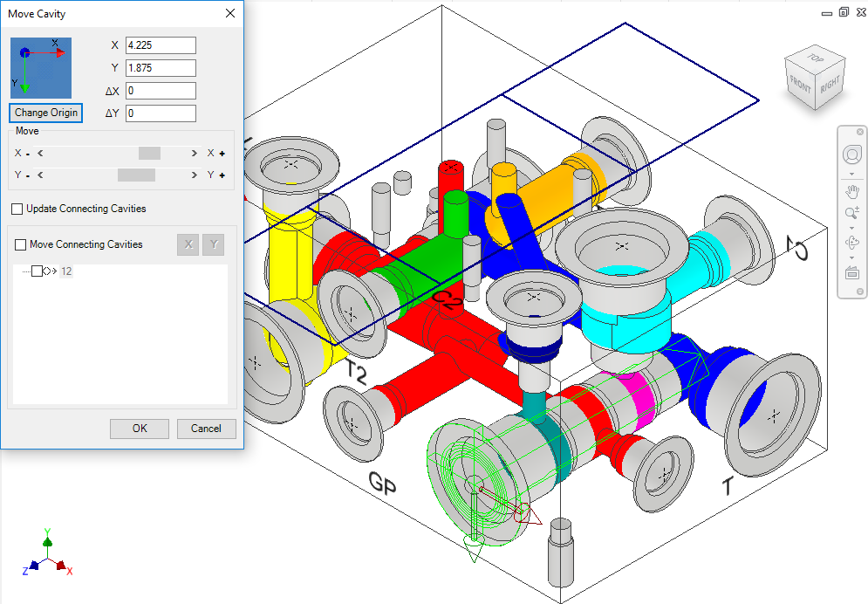The width and height of the screenshot is (868, 604).
Task: Enable Move Connecting Cavities checkbox
Action: [20, 244]
